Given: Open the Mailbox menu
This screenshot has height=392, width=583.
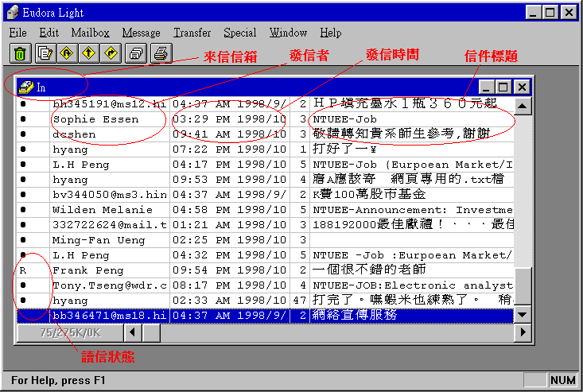Looking at the screenshot, I should (x=91, y=33).
